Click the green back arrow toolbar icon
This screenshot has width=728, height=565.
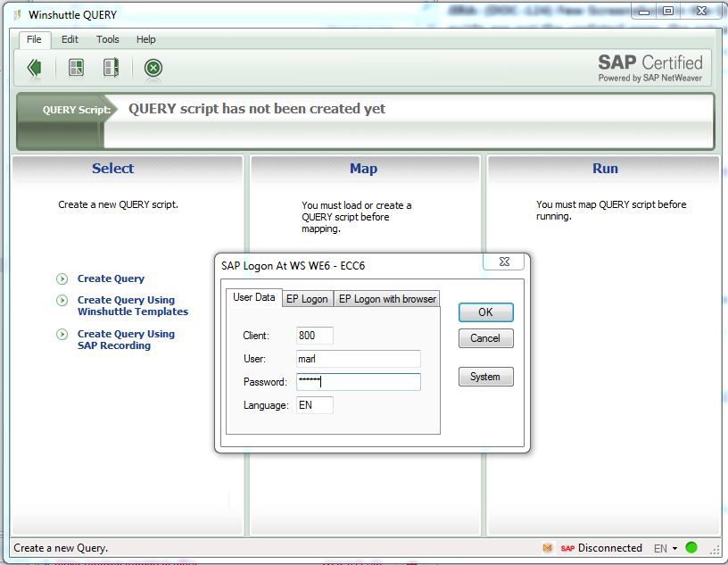tap(35, 68)
